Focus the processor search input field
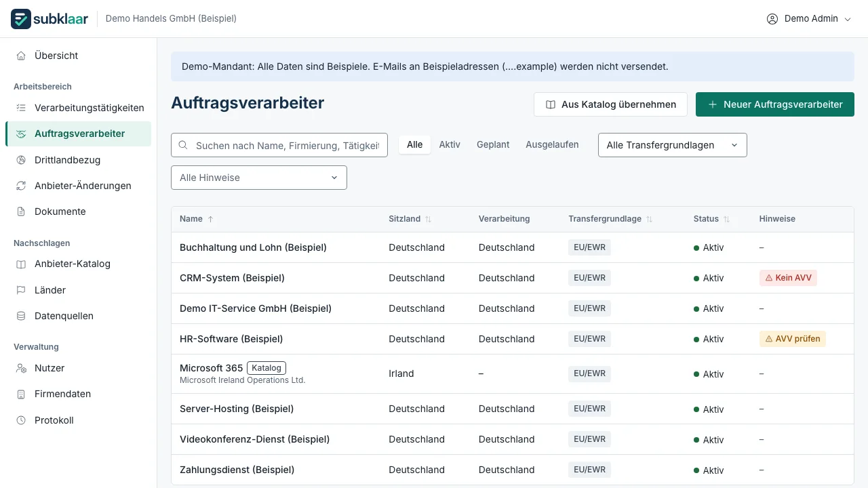The width and height of the screenshot is (868, 488). pyautogui.click(x=279, y=145)
